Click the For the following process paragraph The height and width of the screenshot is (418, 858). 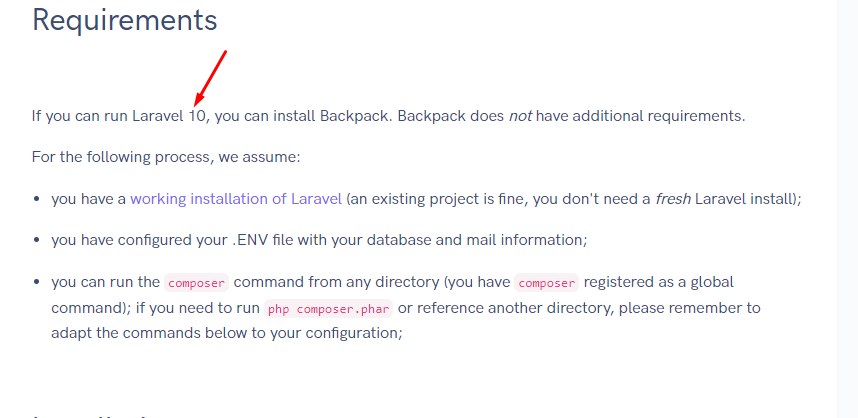click(x=166, y=157)
